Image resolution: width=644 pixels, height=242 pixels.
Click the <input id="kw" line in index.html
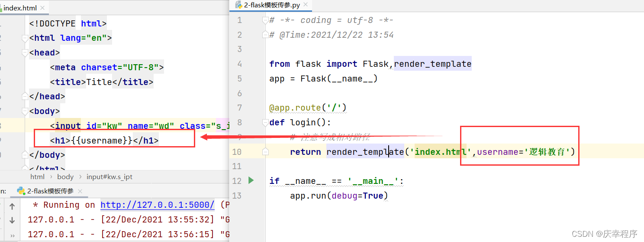pyautogui.click(x=139, y=126)
